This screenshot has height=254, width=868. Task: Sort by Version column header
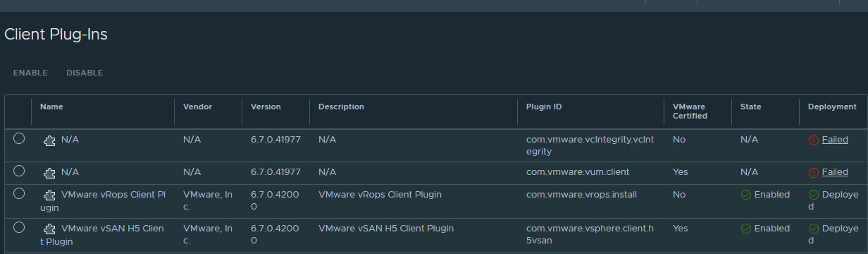[x=266, y=107]
